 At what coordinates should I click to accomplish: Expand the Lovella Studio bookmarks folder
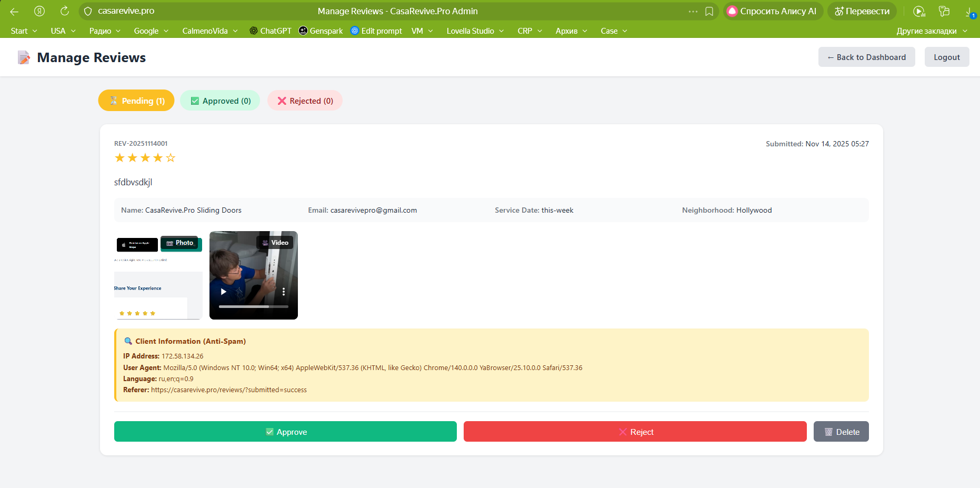pos(475,31)
